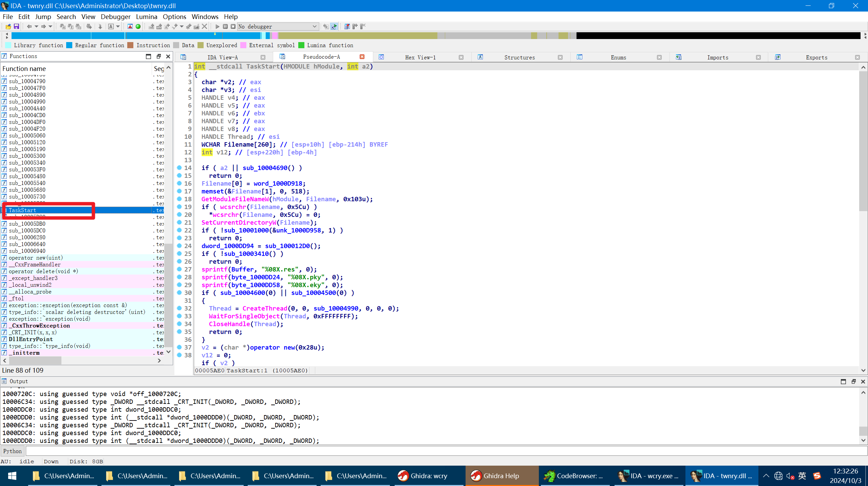This screenshot has height=486, width=868.
Task: Open a file using the folder toolbar icon
Action: point(8,26)
